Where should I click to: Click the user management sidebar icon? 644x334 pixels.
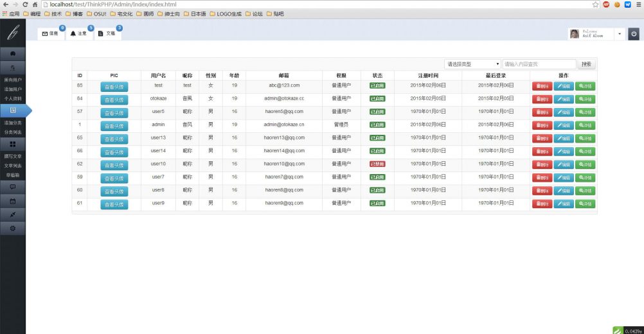point(13,67)
